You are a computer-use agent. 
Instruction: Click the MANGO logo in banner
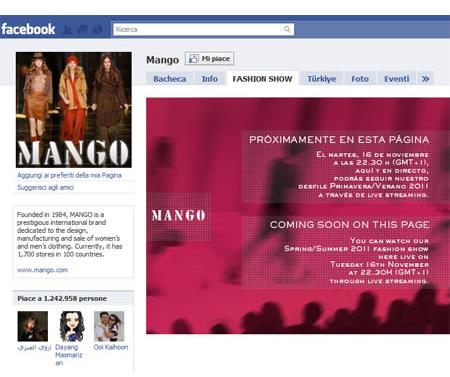click(x=178, y=215)
